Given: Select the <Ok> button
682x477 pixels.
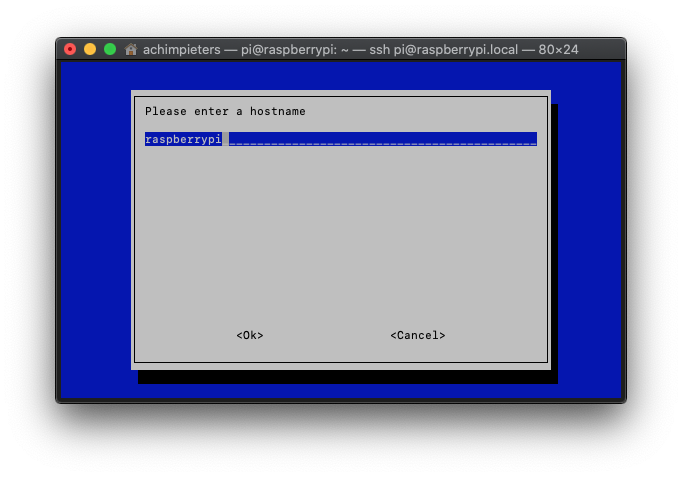Looking at the screenshot, I should 250,335.
